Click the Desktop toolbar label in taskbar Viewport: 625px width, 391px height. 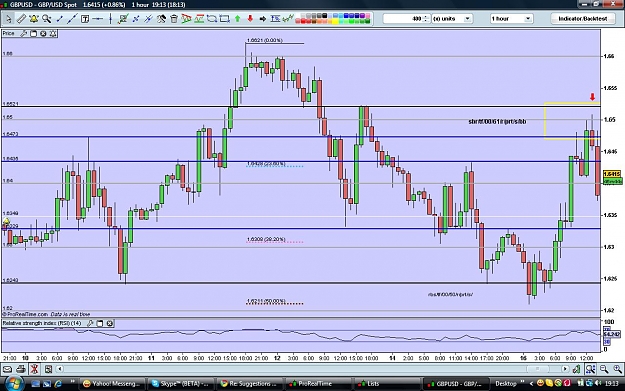(x=505, y=384)
